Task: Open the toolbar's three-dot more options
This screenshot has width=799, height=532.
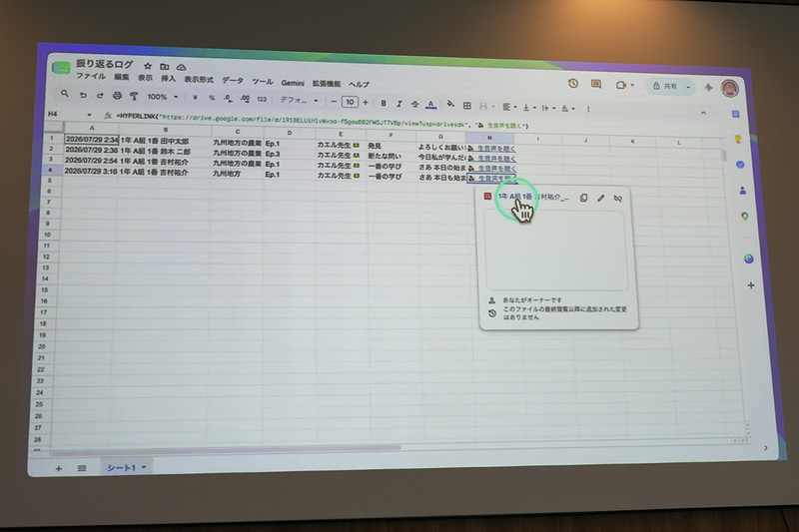Action: coord(588,109)
